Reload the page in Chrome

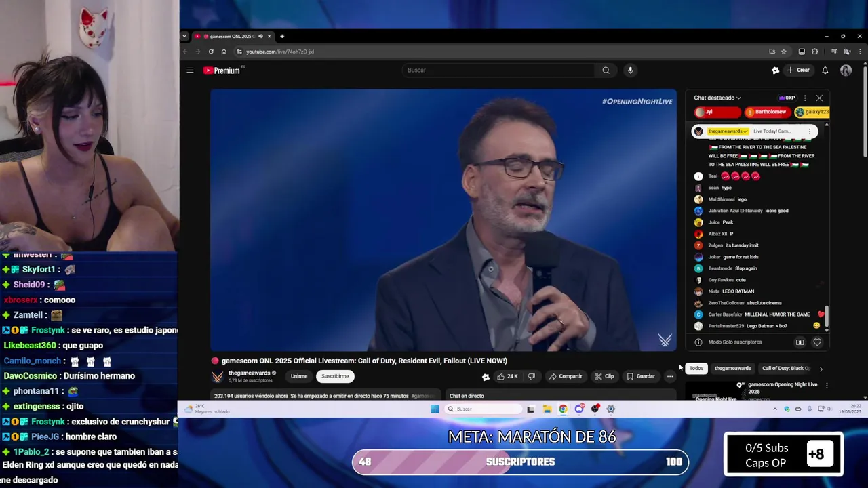pyautogui.click(x=211, y=52)
